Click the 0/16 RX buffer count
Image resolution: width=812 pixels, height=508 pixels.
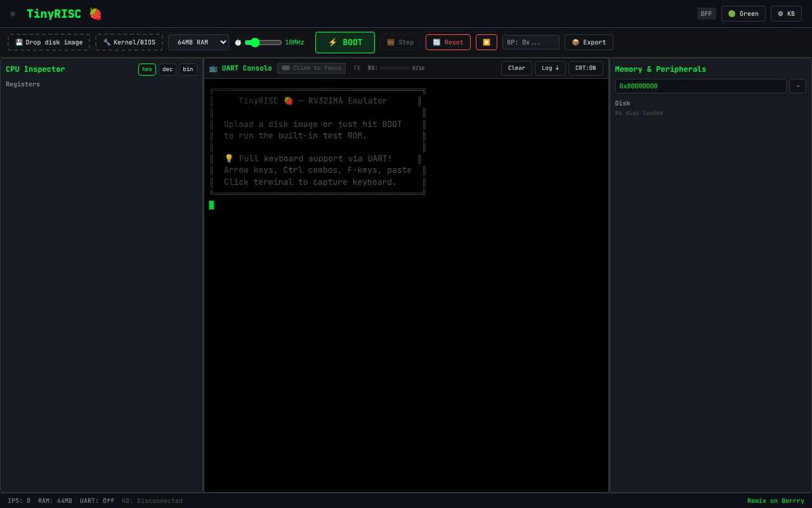419,68
